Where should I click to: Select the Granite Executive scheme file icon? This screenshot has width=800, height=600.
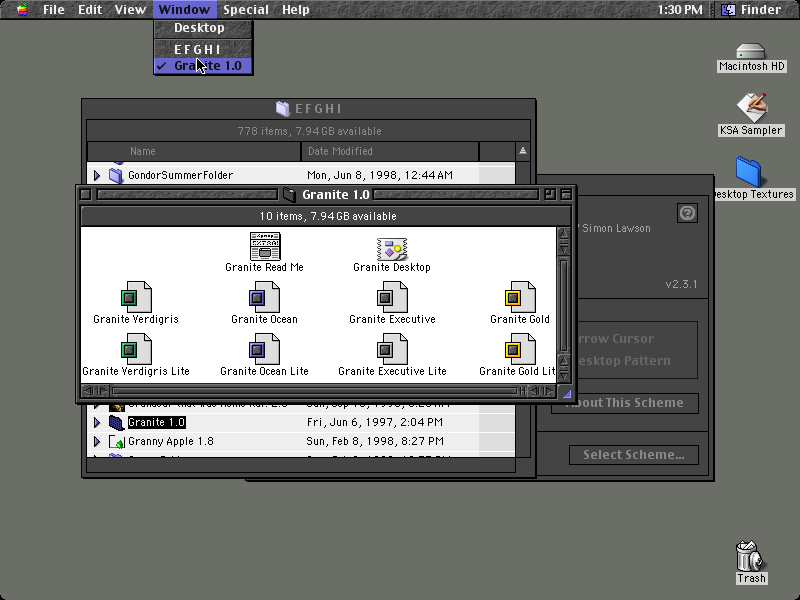point(392,297)
